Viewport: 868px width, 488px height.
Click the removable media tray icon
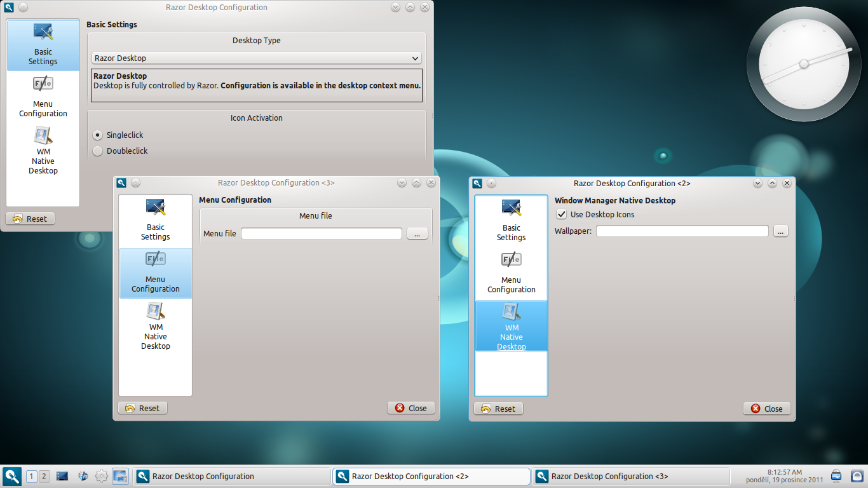[x=836, y=475]
